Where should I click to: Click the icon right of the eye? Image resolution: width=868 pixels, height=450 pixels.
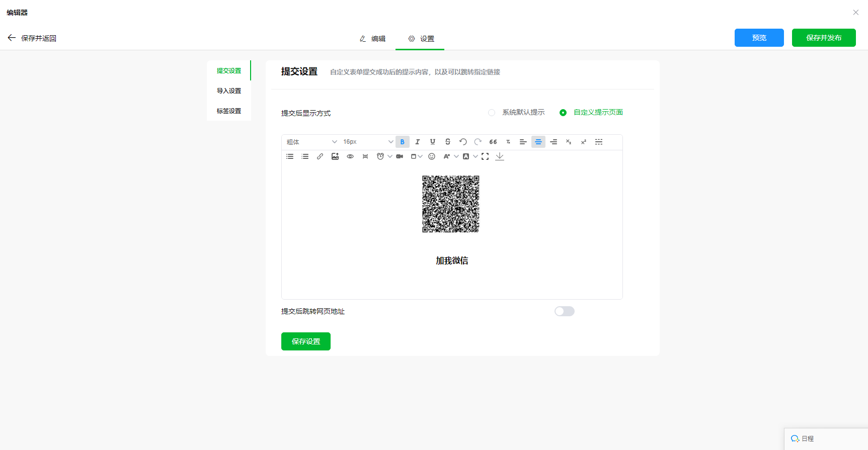pos(365,156)
